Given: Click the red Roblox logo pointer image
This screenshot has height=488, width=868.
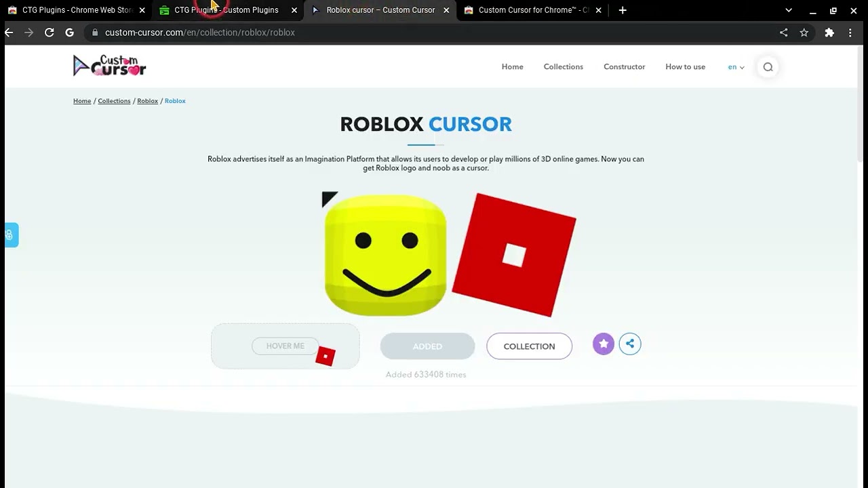Looking at the screenshot, I should (514, 254).
